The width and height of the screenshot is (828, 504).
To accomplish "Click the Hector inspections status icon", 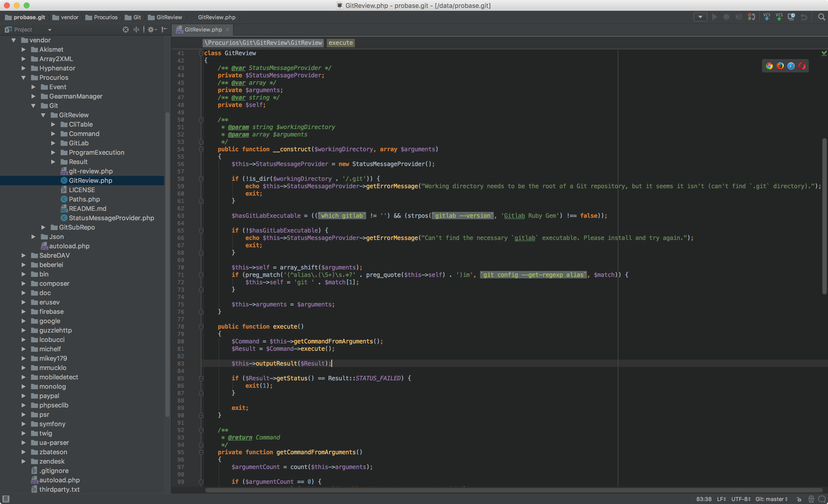I will pos(811,499).
